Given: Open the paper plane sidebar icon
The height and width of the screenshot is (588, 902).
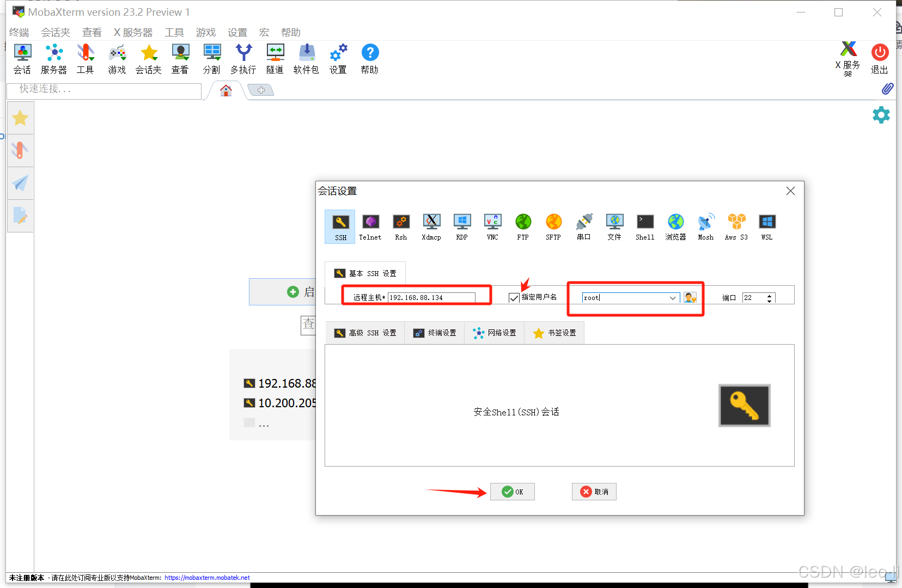Looking at the screenshot, I should click(x=20, y=183).
